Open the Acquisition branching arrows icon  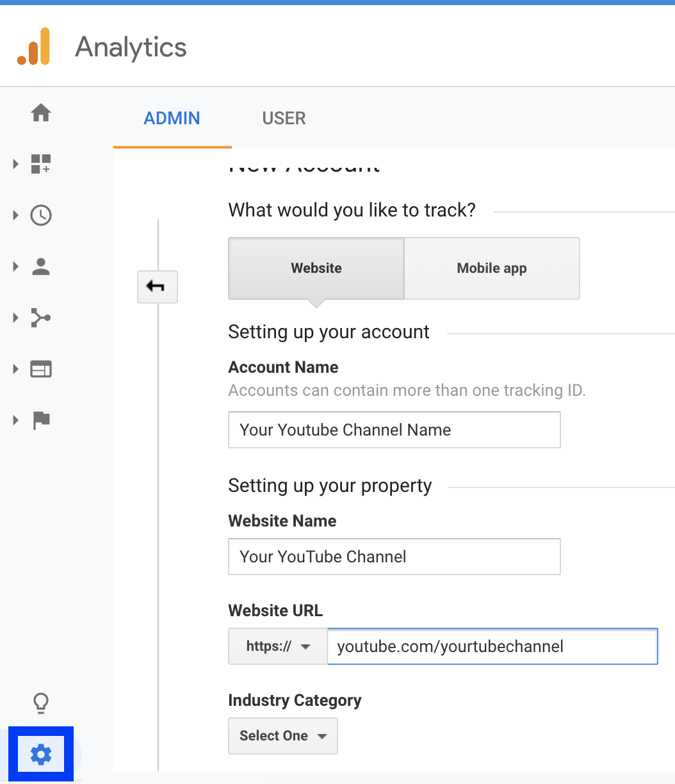pos(41,318)
